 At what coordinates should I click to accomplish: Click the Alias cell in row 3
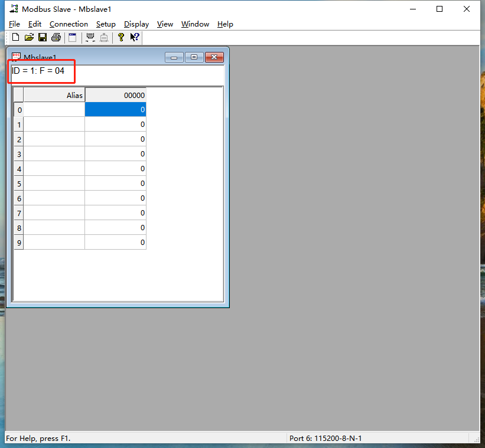pos(54,154)
